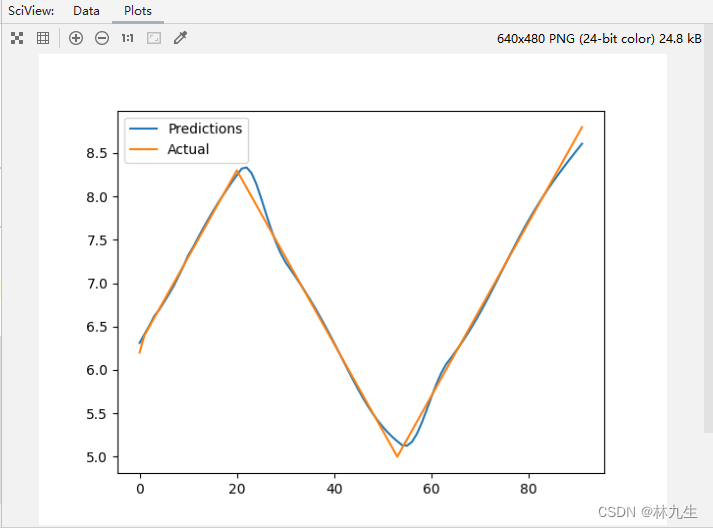Toggle the grid overlay icon
The image size is (713, 528).
click(x=43, y=38)
